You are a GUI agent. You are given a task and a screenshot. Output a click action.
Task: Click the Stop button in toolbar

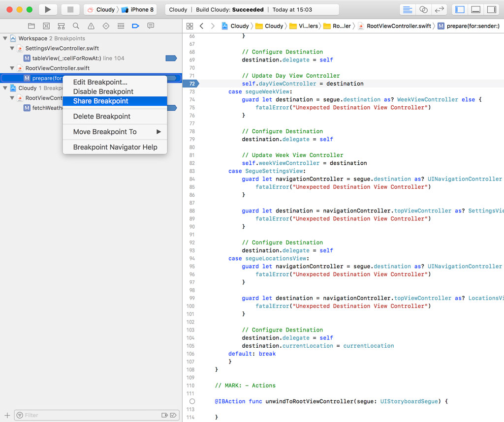point(70,9)
